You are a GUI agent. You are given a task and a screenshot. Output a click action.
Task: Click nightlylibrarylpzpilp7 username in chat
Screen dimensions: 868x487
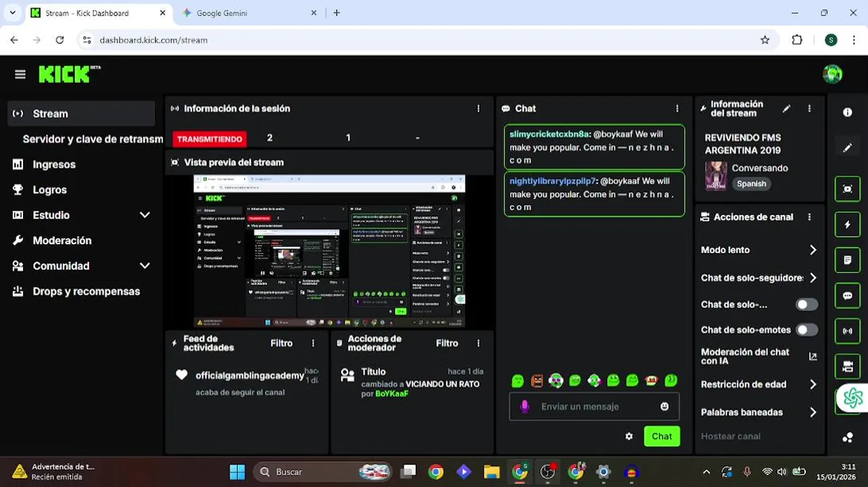click(553, 181)
